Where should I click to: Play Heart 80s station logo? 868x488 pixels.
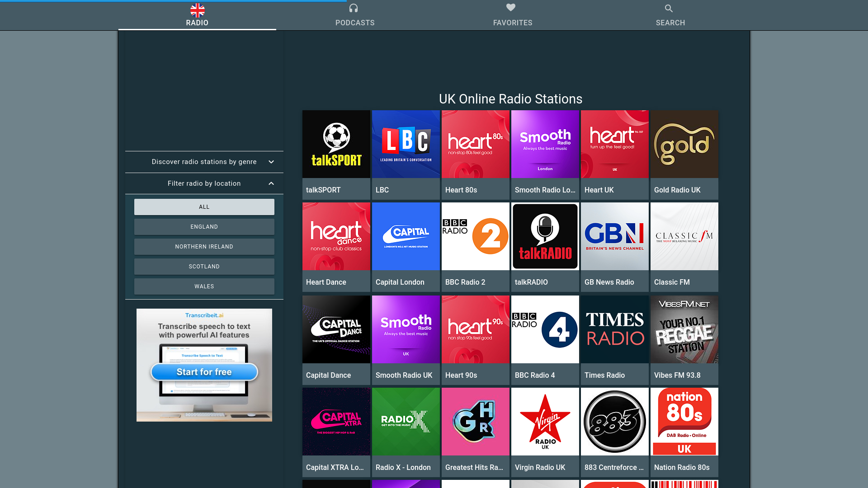(476, 144)
